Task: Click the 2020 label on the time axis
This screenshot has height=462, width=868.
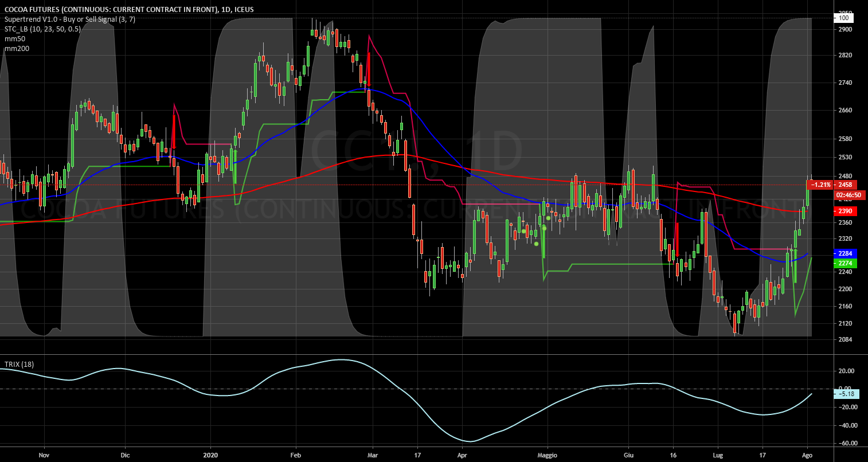Action: 210,454
